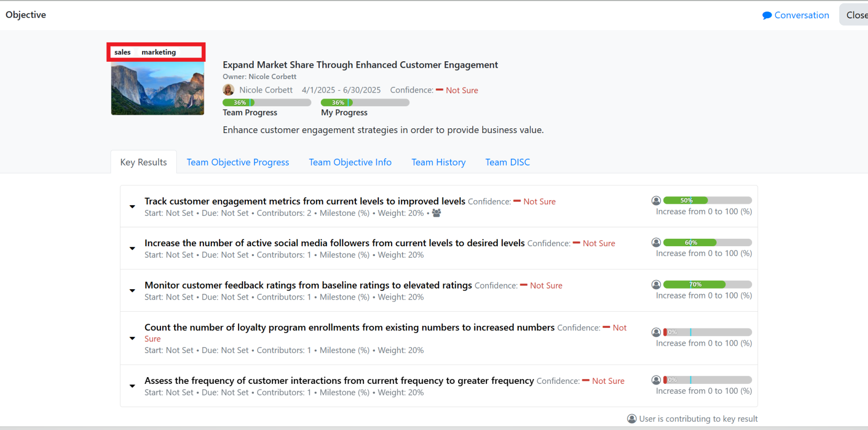The image size is (868, 430).
Task: Expand Count loyalty program enrollments key result
Action: tap(133, 338)
